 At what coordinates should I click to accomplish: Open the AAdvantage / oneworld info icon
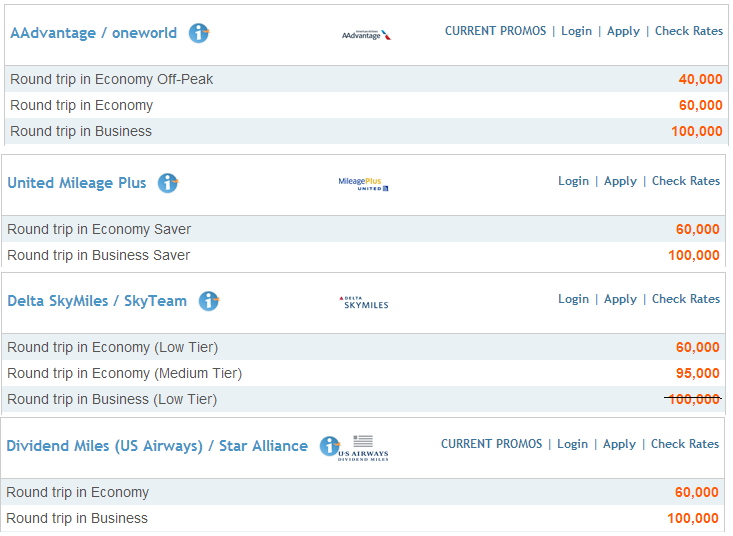[x=199, y=33]
